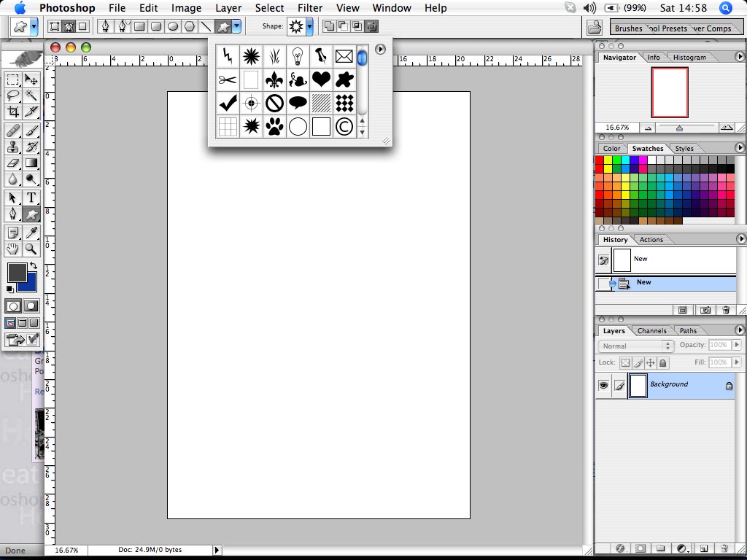Toggle the Fill pixels mode button
Screen dimensions: 747x560
tap(82, 27)
